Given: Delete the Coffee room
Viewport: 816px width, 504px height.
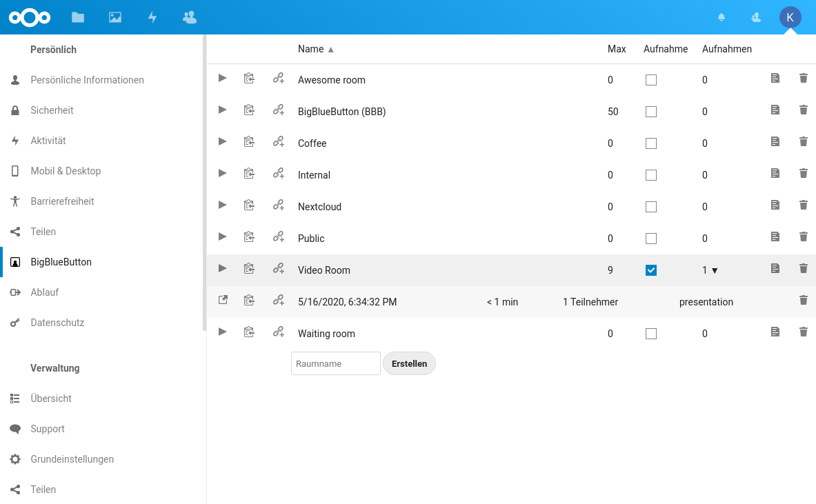Looking at the screenshot, I should click(x=804, y=141).
